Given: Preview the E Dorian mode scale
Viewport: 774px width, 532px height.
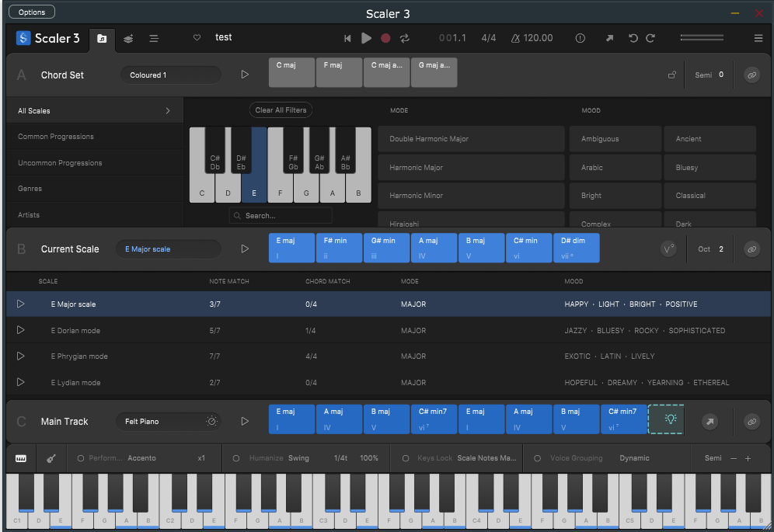Looking at the screenshot, I should [21, 329].
